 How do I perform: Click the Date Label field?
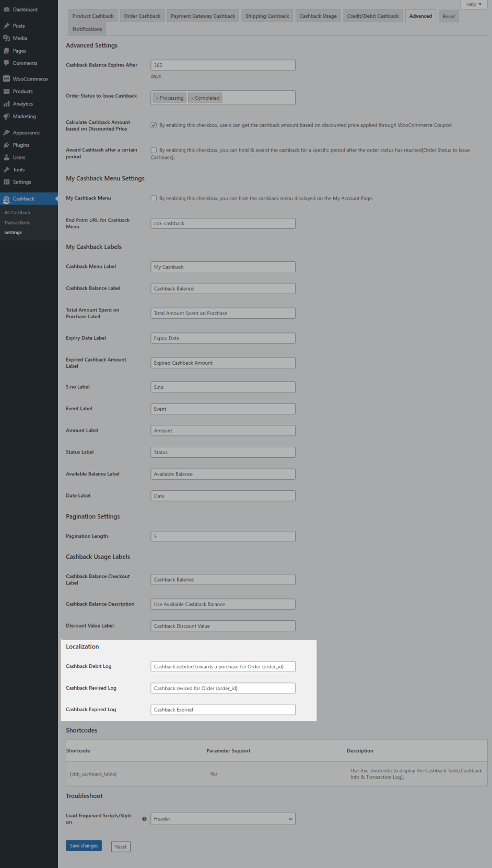[223, 496]
